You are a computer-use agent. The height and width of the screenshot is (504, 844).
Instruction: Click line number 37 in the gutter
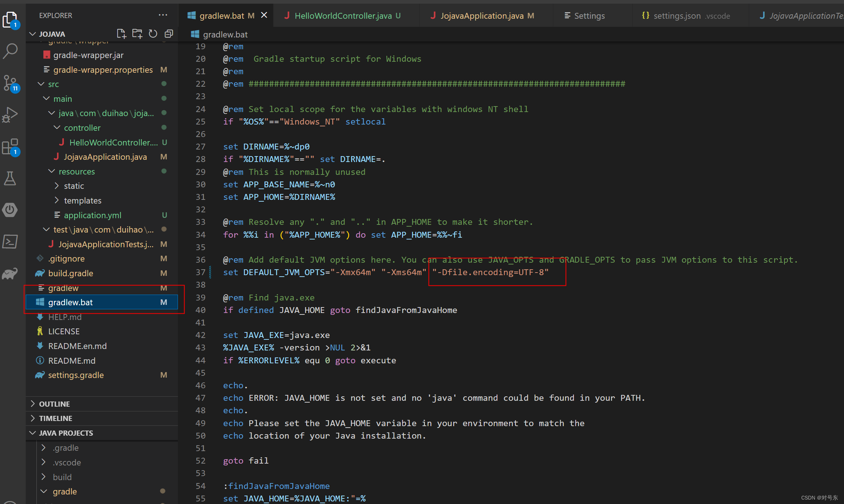pyautogui.click(x=200, y=272)
